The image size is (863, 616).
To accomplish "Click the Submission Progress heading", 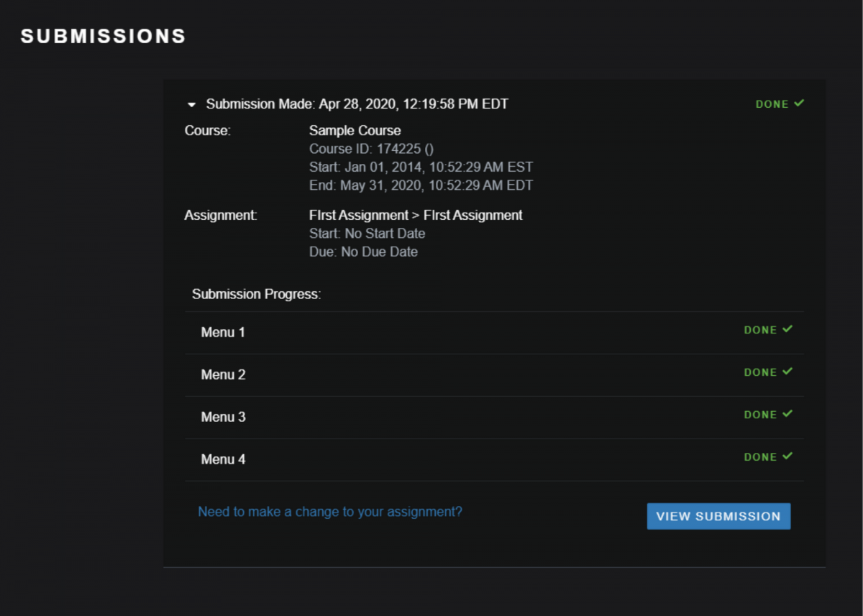I will click(256, 294).
